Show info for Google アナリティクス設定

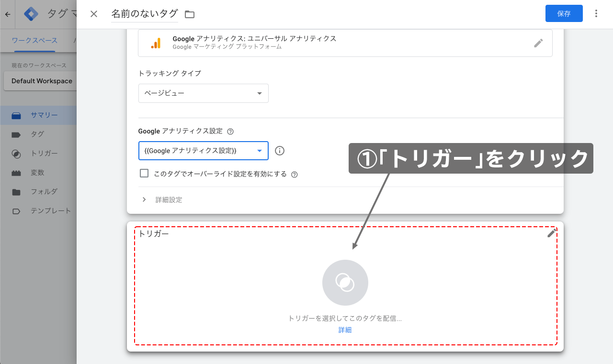tap(279, 150)
